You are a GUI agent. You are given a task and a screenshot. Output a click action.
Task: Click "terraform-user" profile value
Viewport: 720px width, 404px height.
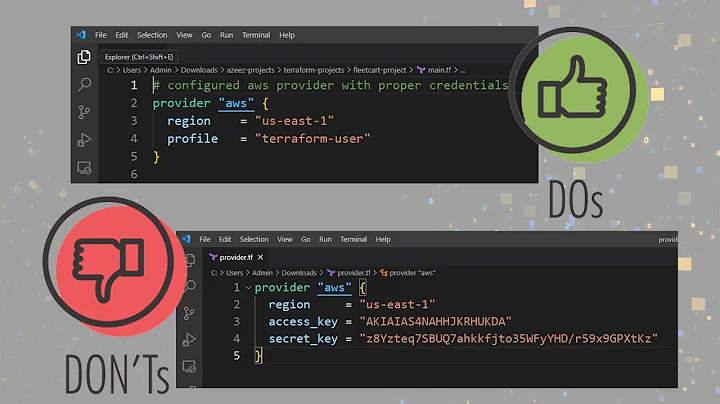pos(312,139)
